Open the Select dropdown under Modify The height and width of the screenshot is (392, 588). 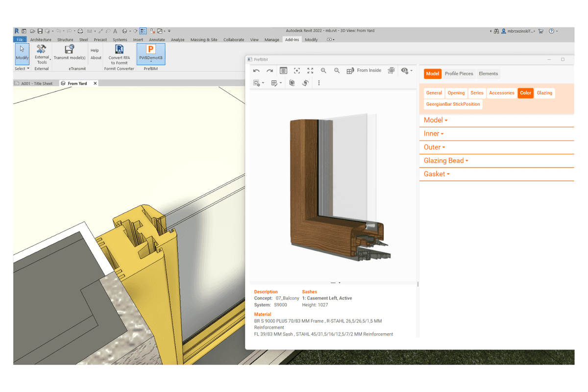pos(22,69)
